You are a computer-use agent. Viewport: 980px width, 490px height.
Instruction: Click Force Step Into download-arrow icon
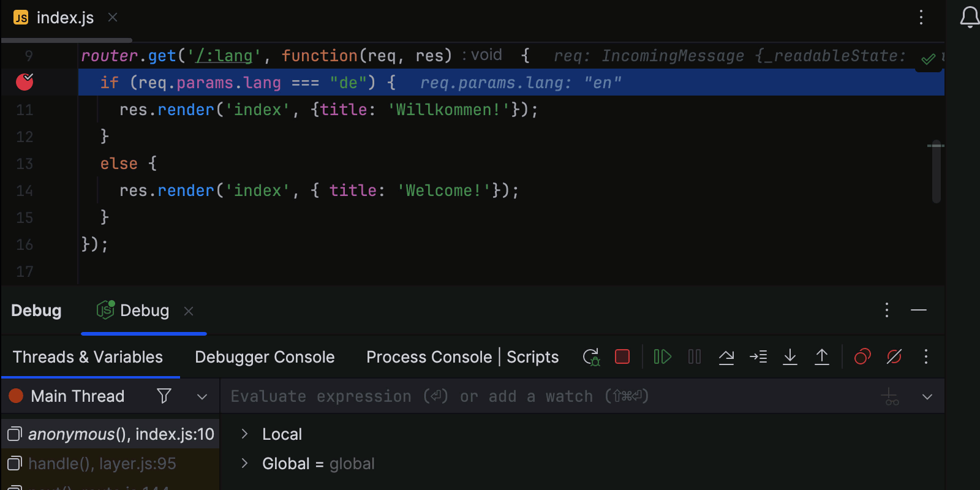[x=790, y=356]
